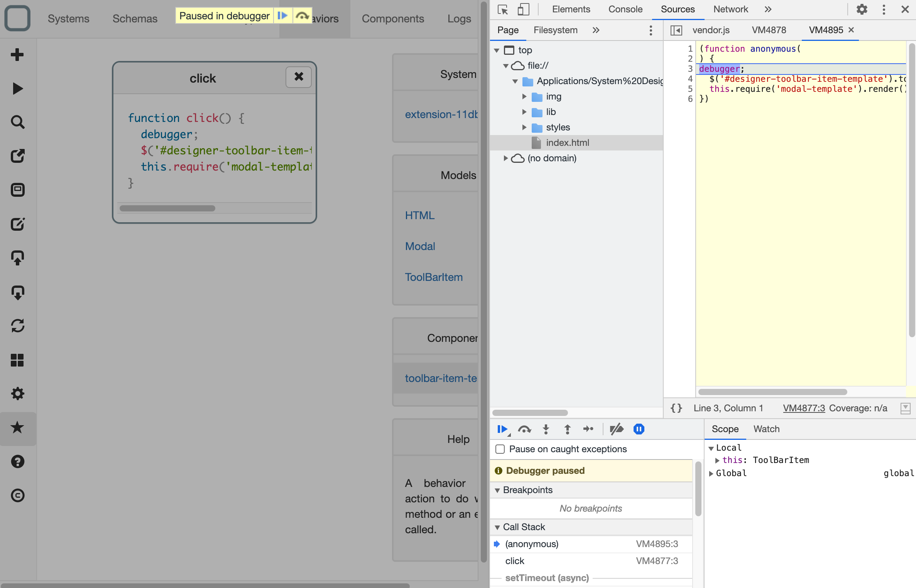Click the step over next function call icon

524,429
